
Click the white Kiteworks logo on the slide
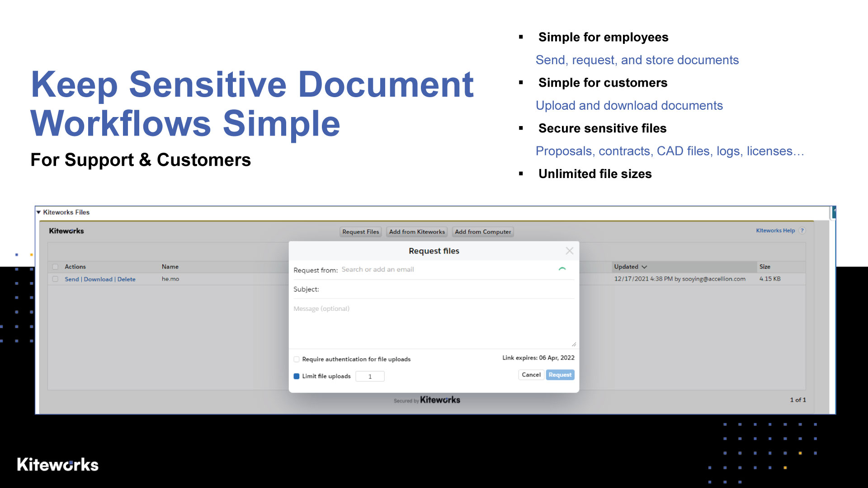(57, 465)
